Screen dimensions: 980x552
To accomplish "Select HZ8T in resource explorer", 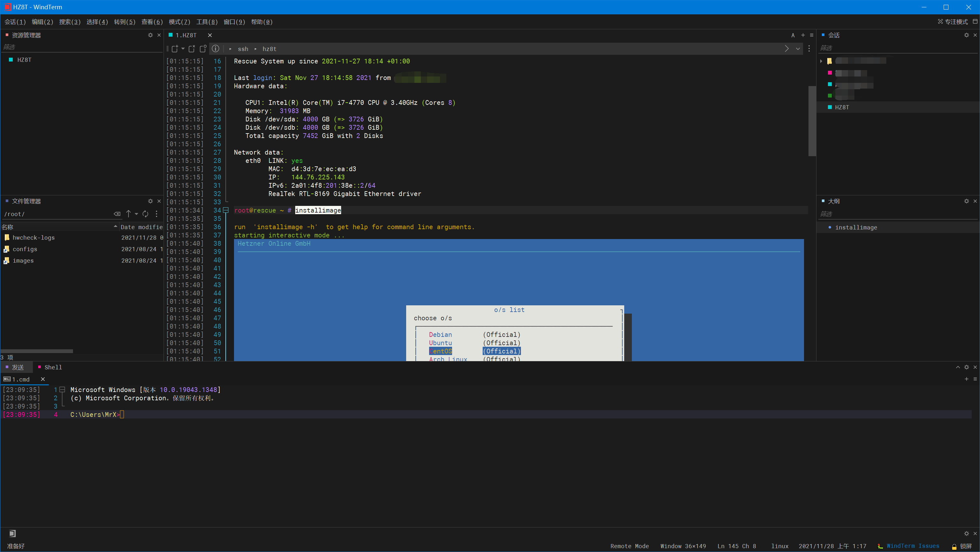I will point(24,60).
